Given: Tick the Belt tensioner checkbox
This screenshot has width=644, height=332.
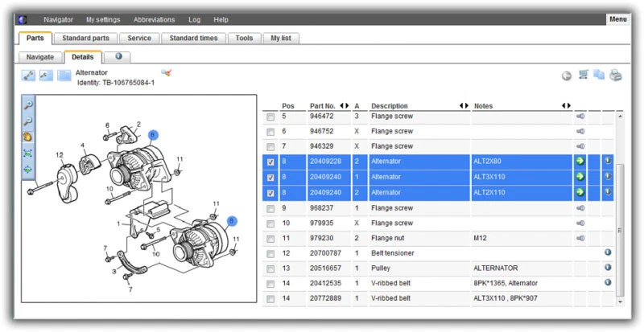Looking at the screenshot, I should pyautogui.click(x=270, y=254).
